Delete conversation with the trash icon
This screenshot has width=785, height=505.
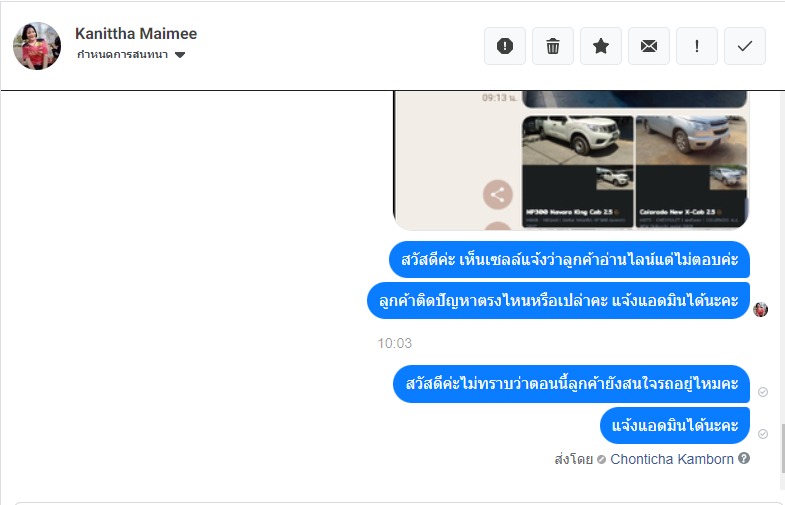tap(553, 46)
